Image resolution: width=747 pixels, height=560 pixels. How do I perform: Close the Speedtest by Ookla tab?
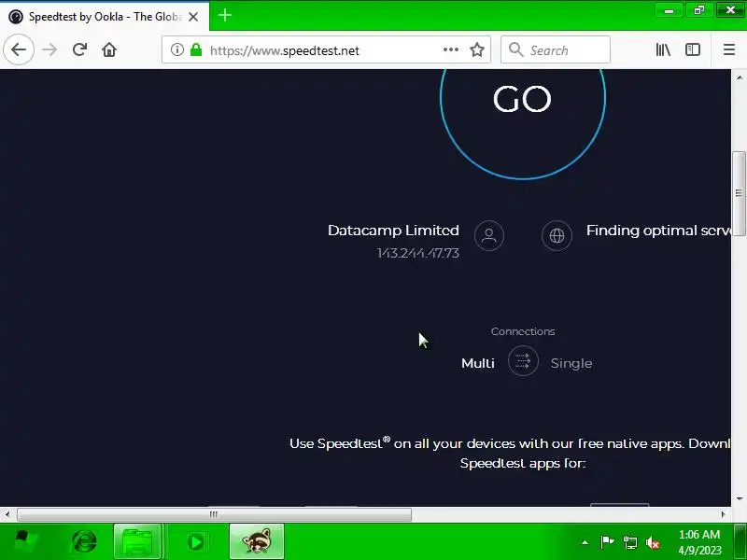(193, 17)
